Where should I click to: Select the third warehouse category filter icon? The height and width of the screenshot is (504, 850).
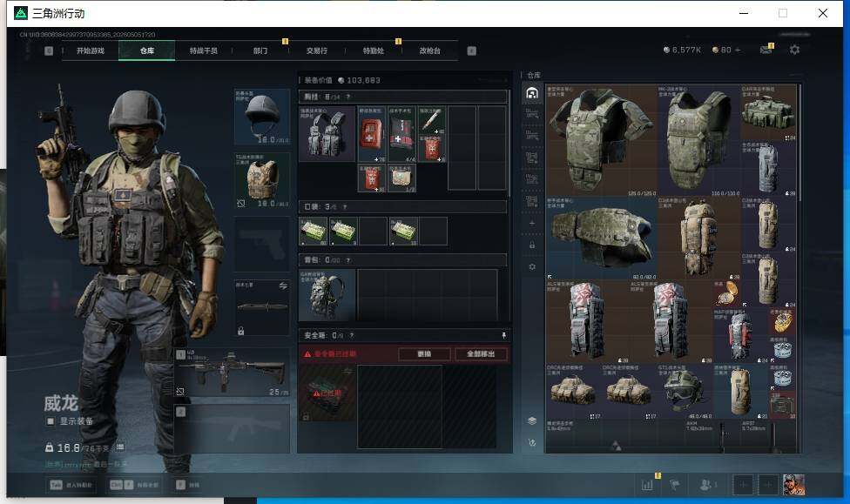click(532, 136)
